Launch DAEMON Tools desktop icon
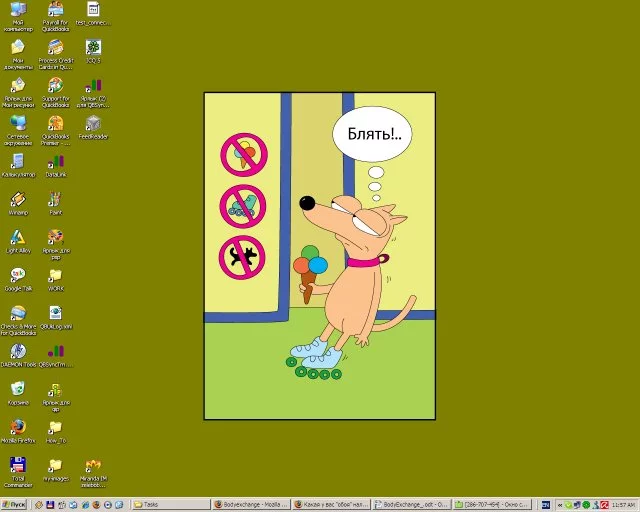The width and height of the screenshot is (640, 512). [18, 356]
